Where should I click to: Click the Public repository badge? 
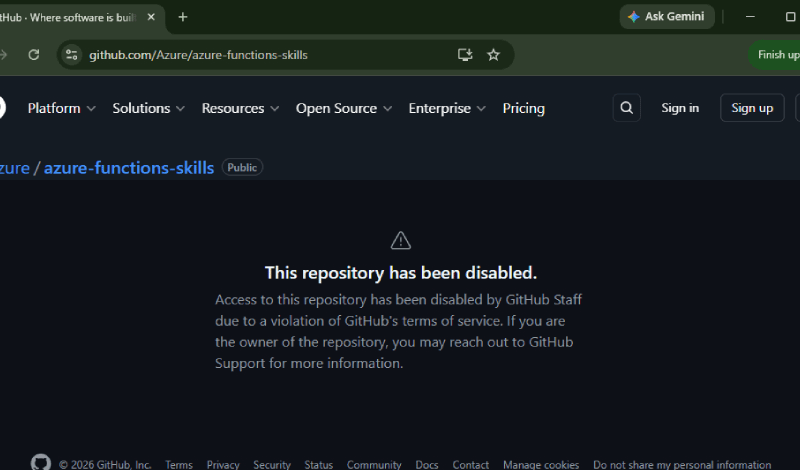242,167
